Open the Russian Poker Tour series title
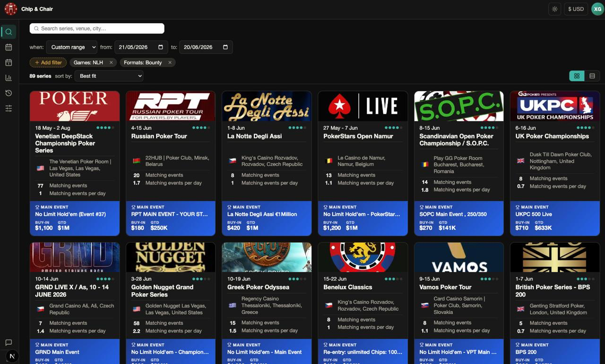 point(159,136)
